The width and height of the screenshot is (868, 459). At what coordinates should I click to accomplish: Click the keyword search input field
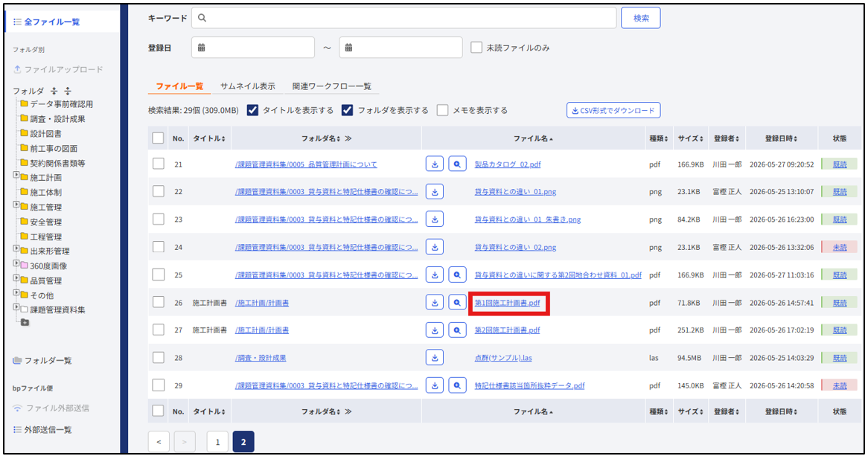click(x=404, y=18)
